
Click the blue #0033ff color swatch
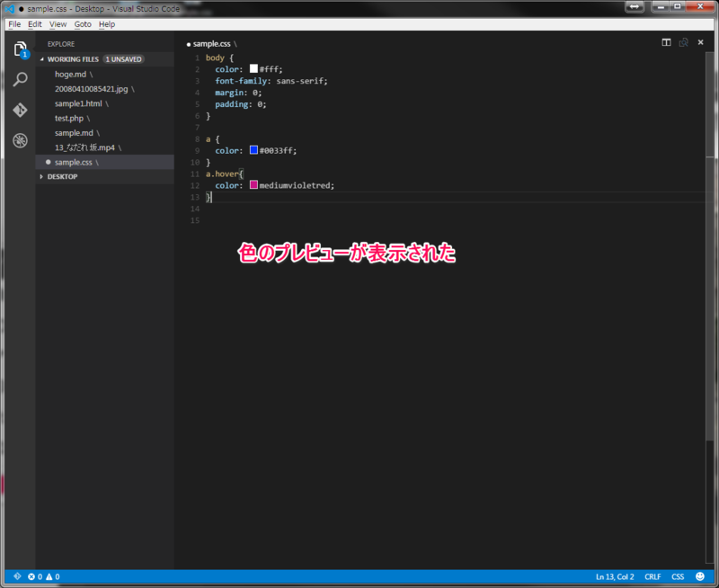tap(253, 150)
